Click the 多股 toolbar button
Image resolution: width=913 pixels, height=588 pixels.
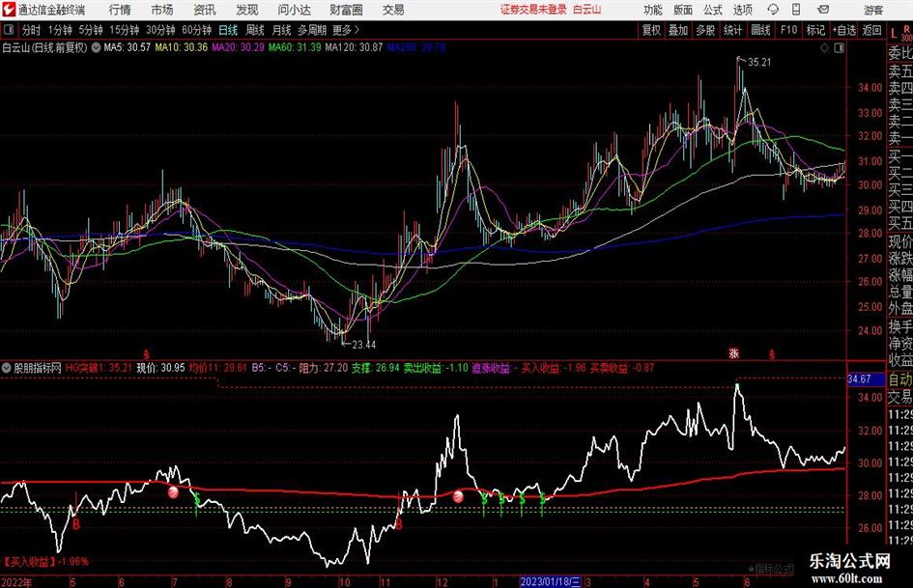pyautogui.click(x=705, y=30)
